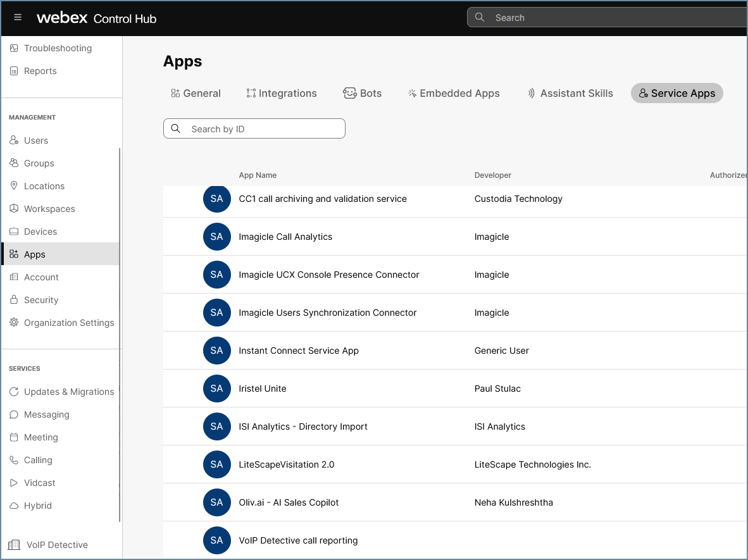Click the Vidcast play icon
The width and height of the screenshot is (748, 560).
[x=14, y=483]
